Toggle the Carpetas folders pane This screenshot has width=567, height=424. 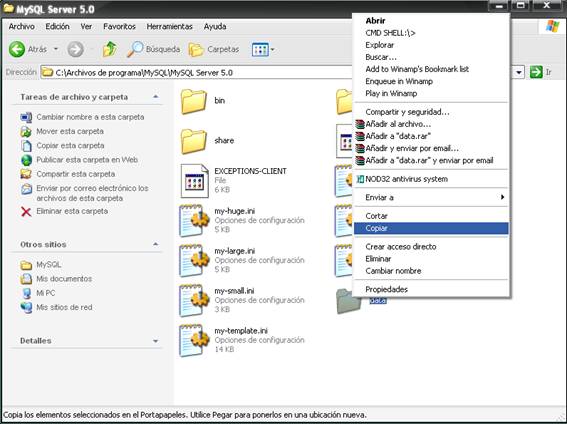(x=214, y=49)
